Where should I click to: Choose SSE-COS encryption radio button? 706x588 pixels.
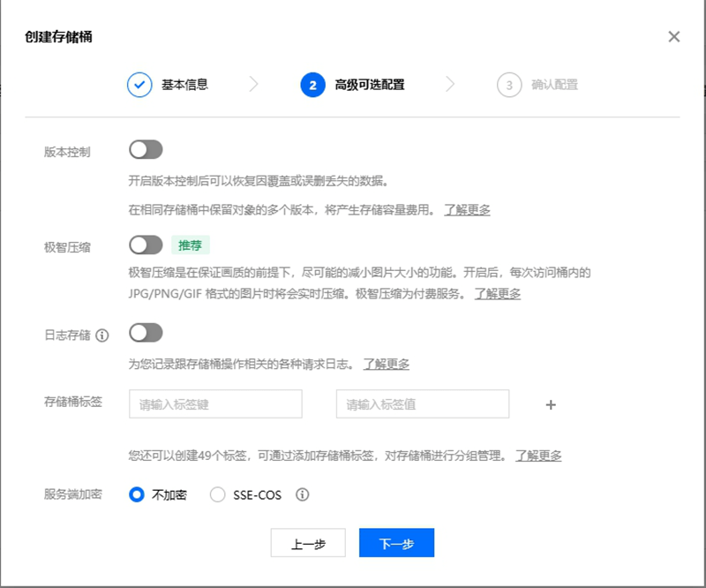click(217, 494)
